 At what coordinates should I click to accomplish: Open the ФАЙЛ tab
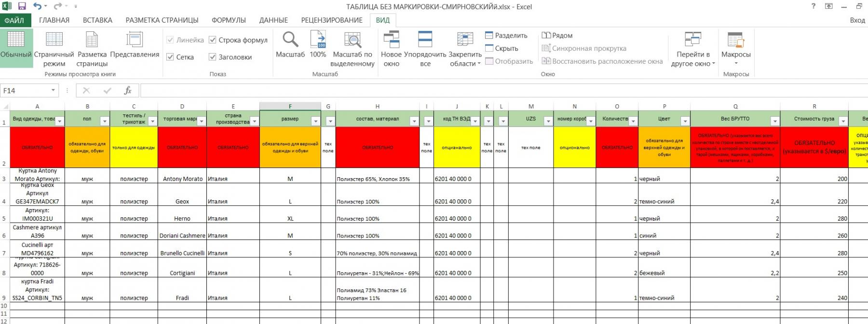14,20
